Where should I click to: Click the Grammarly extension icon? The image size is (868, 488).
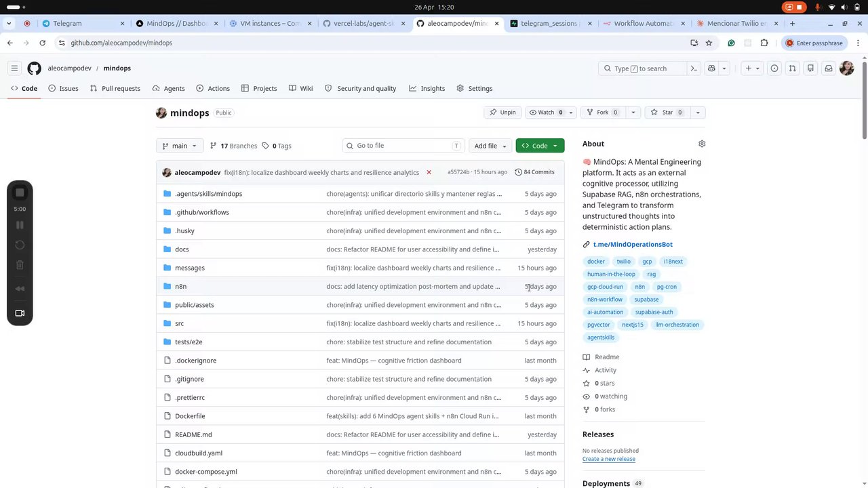731,43
